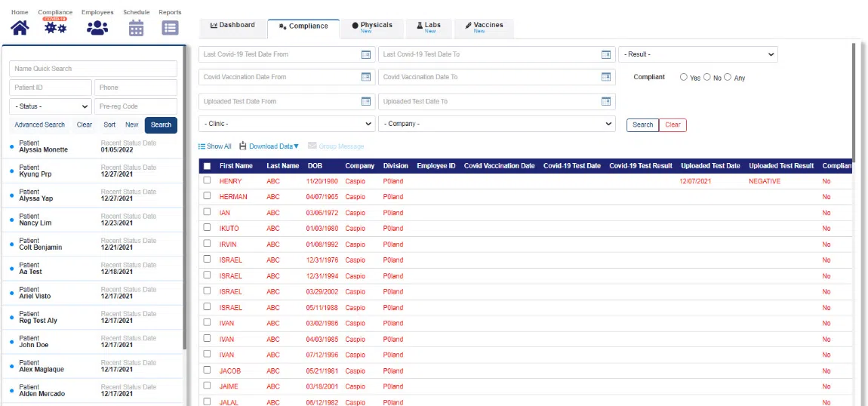Click the Name Quick Search field
This screenshot has width=868, height=406.
pos(93,69)
